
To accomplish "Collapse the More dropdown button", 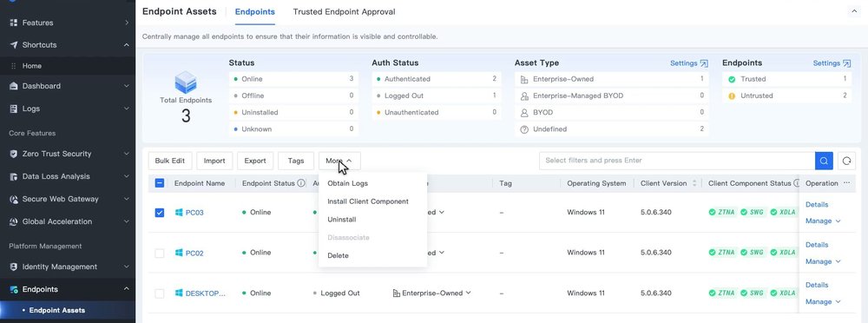I will click(x=339, y=161).
